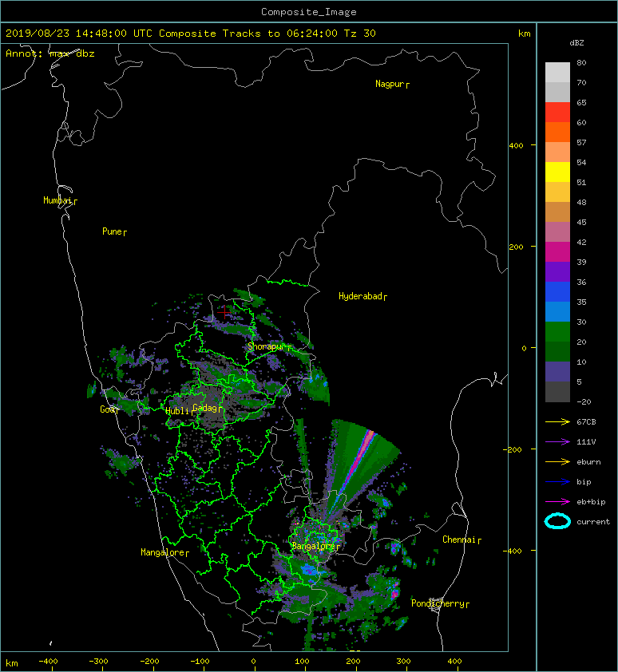Click the 300 tick on the horizontal axis

point(403,662)
